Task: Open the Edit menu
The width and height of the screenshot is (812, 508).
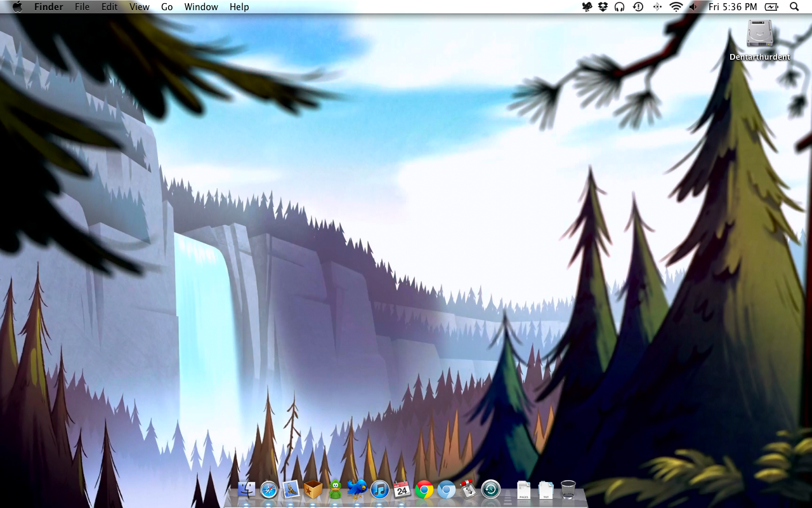Action: click(110, 7)
